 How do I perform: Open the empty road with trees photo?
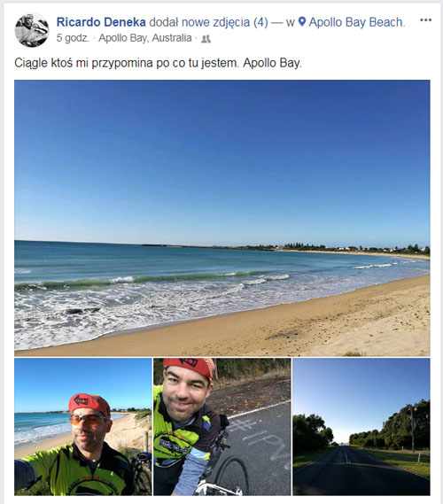pos(361,427)
